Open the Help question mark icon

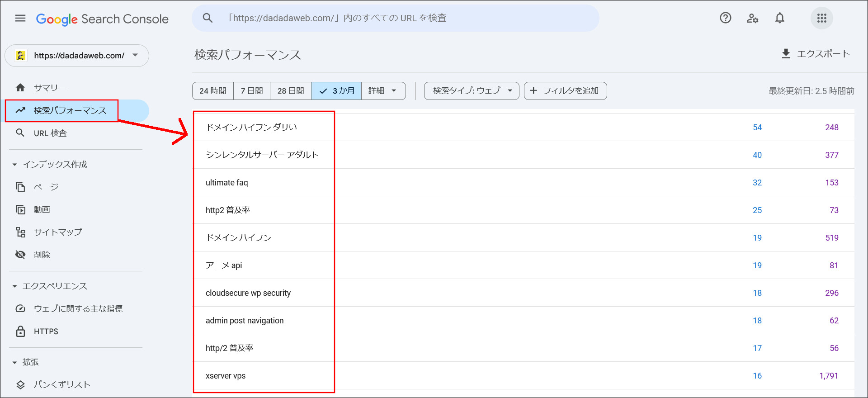coord(726,18)
